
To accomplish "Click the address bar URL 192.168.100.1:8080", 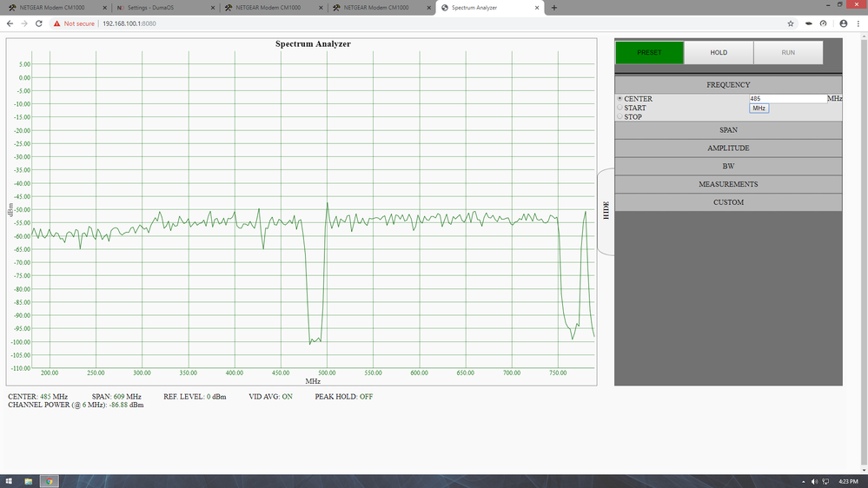I will tap(129, 23).
